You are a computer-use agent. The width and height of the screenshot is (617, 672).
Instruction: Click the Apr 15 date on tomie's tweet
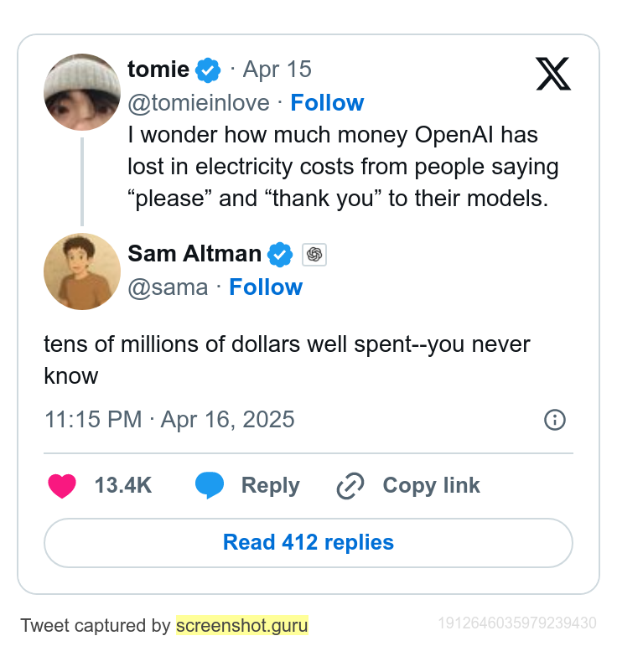pos(277,70)
